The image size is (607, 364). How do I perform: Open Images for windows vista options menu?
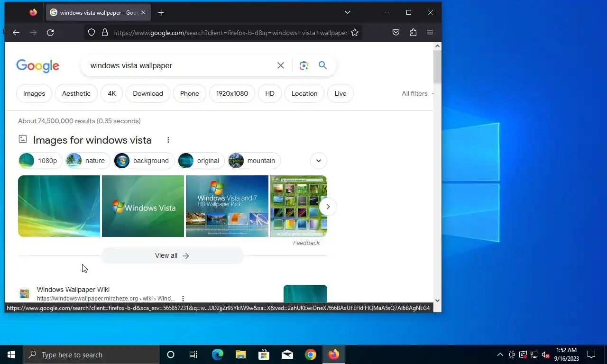tap(168, 140)
